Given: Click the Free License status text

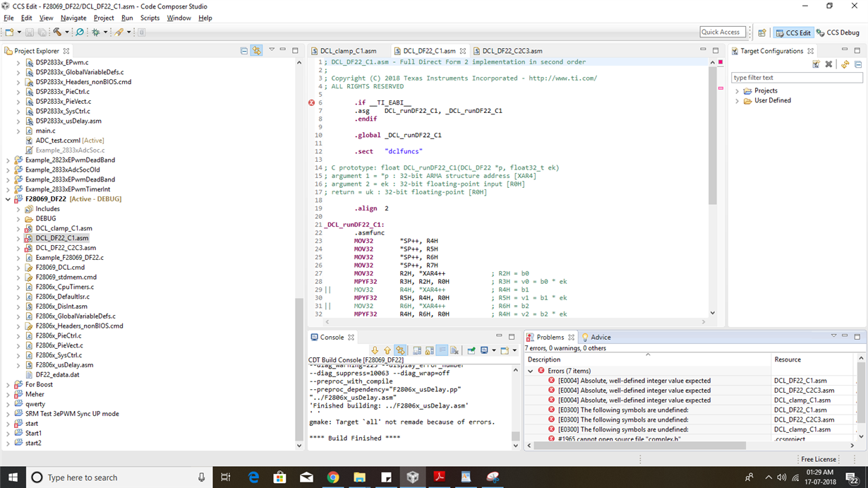Looking at the screenshot, I should (x=819, y=459).
